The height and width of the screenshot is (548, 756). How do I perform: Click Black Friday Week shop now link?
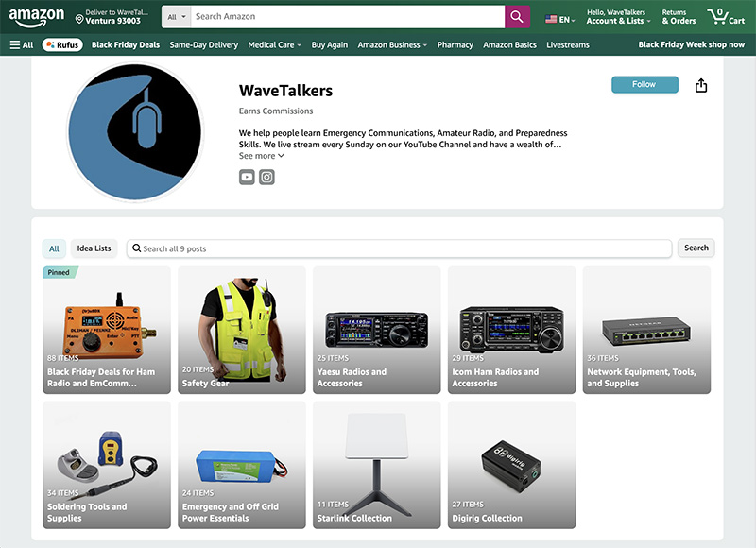692,44
